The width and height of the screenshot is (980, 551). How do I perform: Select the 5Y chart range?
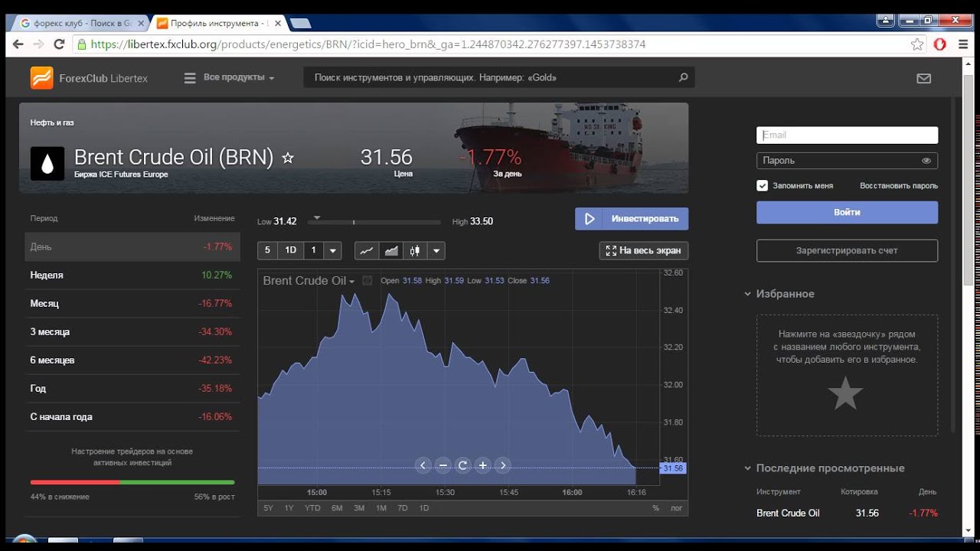[x=268, y=508]
